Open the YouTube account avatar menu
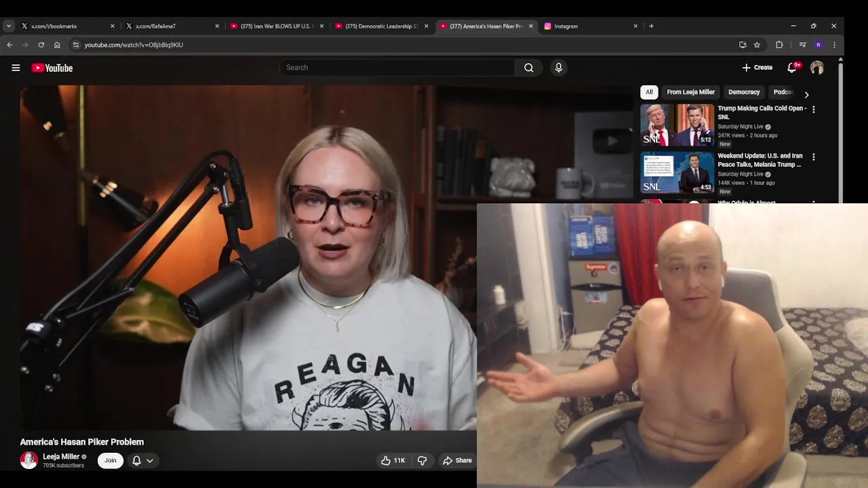This screenshot has height=488, width=868. pyautogui.click(x=816, y=68)
